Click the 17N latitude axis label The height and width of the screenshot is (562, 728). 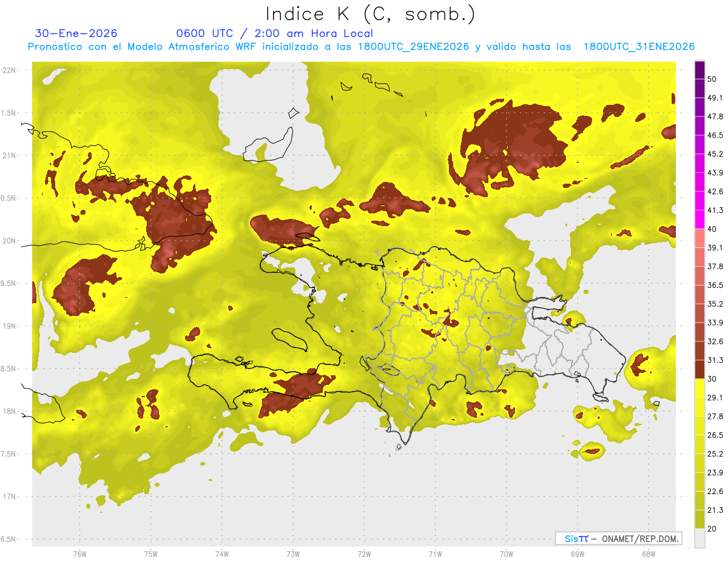10,497
